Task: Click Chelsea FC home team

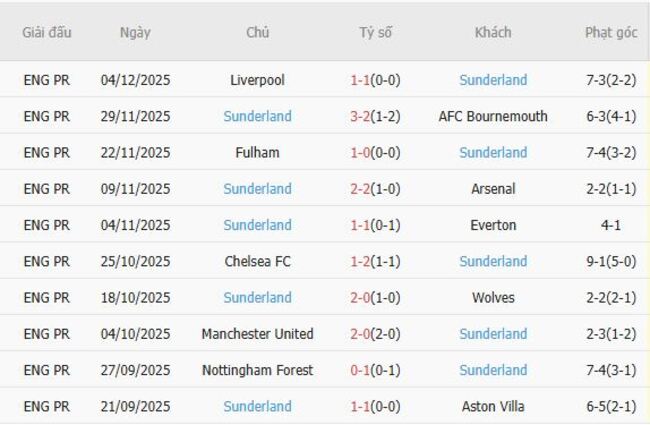Action: coord(257,261)
